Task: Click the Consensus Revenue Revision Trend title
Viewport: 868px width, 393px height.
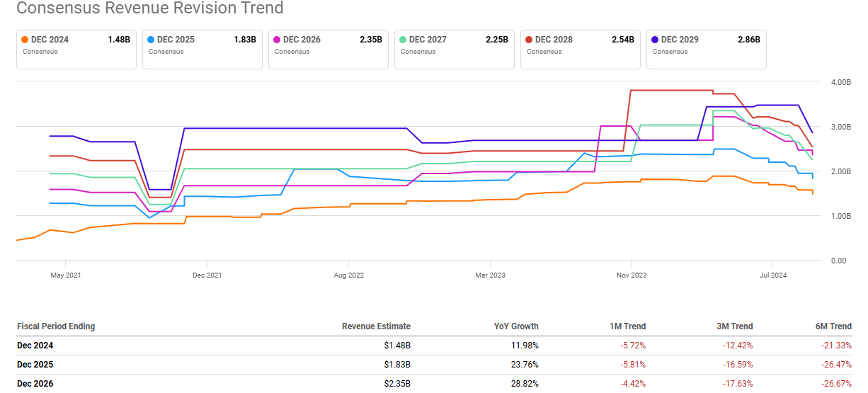Action: point(149,8)
